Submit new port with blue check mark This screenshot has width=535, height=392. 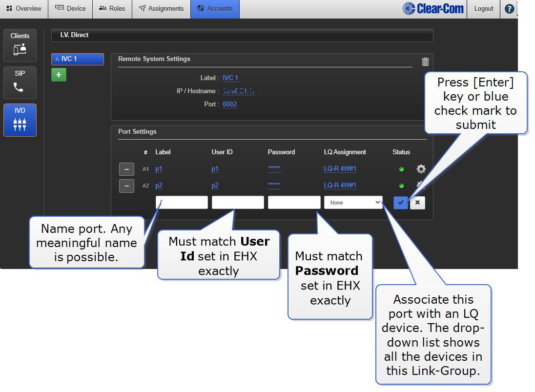[401, 203]
